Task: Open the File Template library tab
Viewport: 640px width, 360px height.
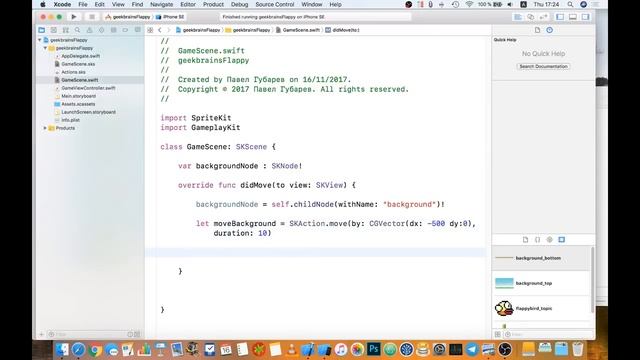Action: coord(525,240)
